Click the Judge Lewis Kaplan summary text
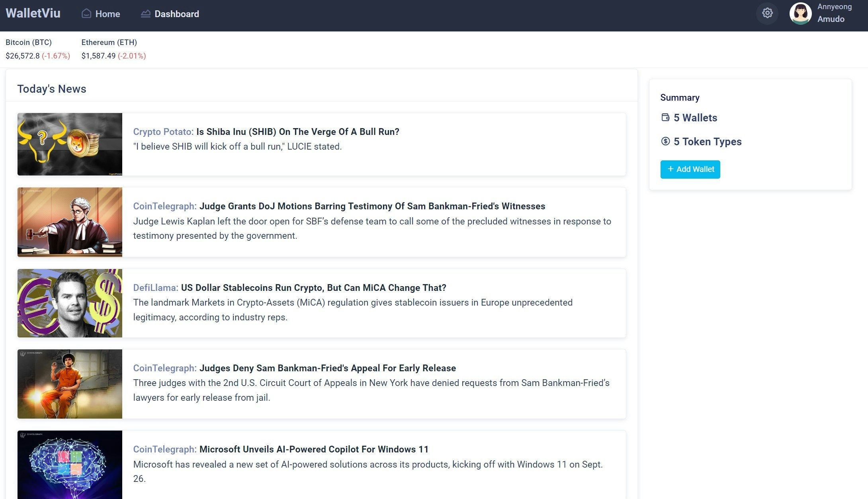 pyautogui.click(x=372, y=228)
